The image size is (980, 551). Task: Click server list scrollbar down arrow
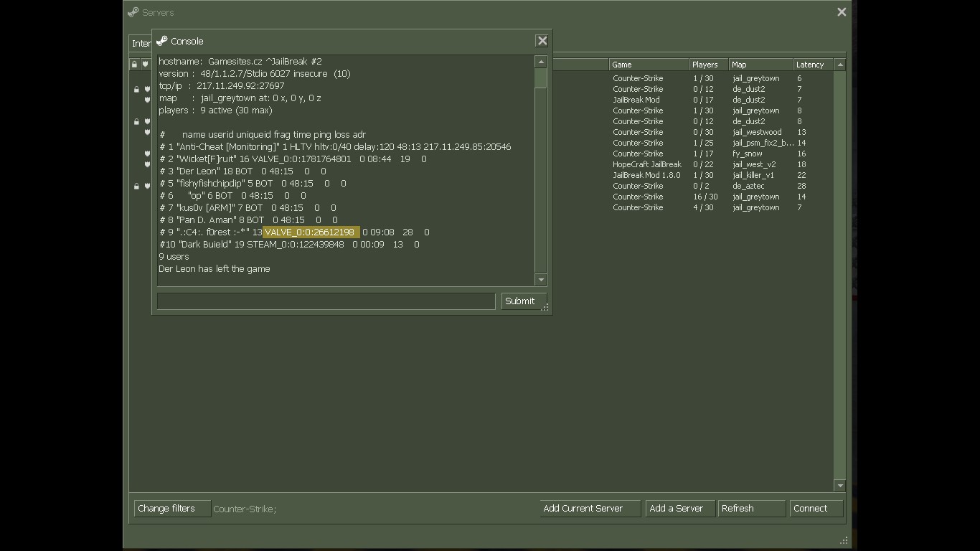pyautogui.click(x=840, y=486)
